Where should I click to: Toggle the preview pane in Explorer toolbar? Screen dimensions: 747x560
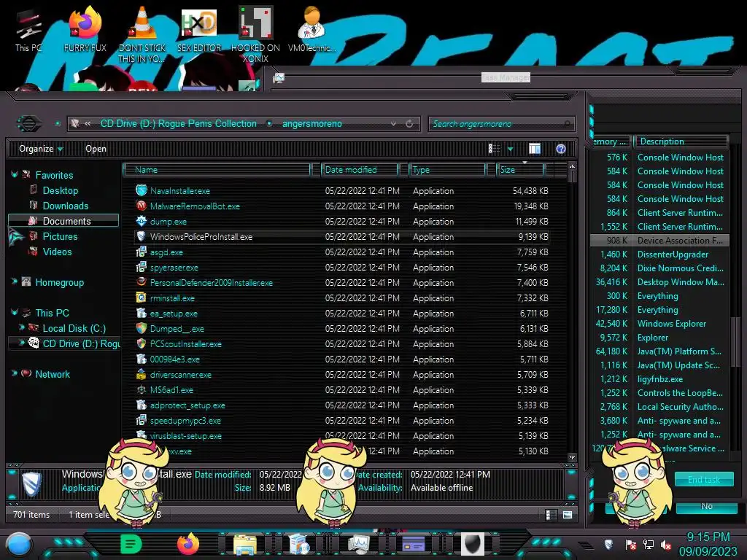(x=535, y=149)
